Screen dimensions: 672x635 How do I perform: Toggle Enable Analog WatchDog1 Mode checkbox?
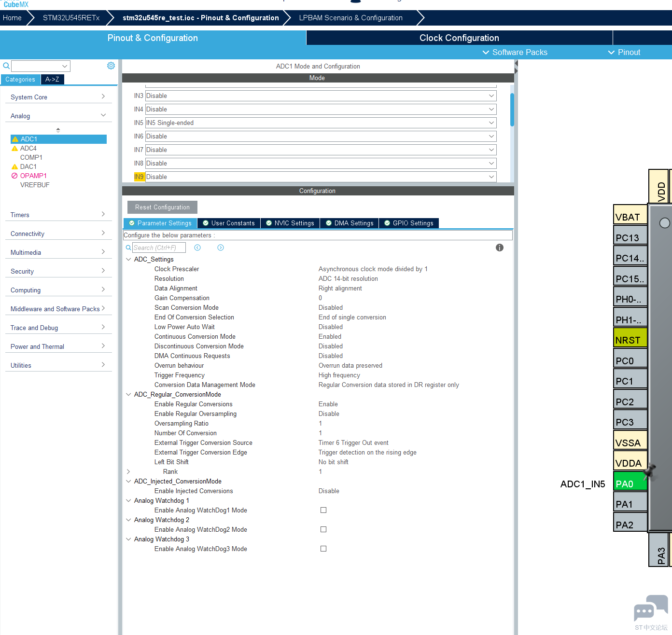tap(323, 510)
